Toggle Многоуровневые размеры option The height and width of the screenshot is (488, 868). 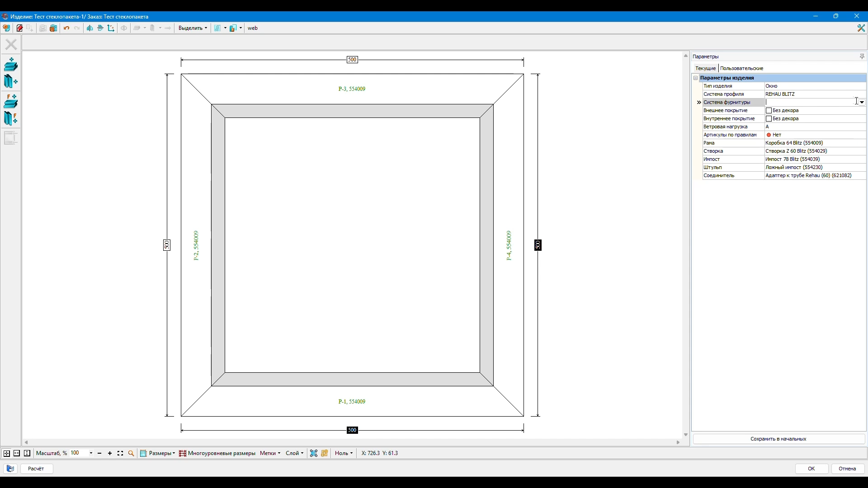(x=217, y=453)
